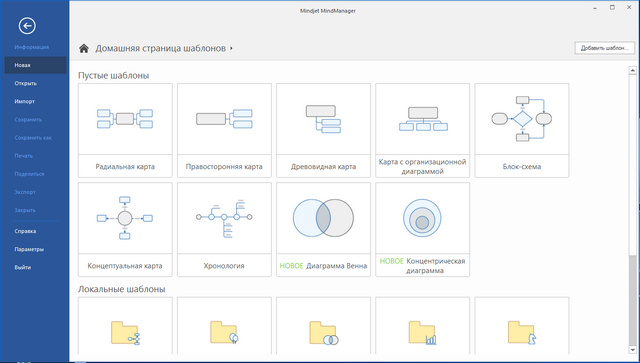Select the Timeline (Хронология) template icon
This screenshot has width=640, height=363.
(224, 218)
